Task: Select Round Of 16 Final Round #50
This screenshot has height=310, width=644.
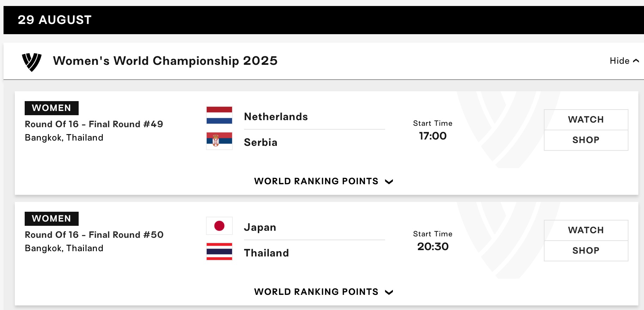Action: point(94,235)
